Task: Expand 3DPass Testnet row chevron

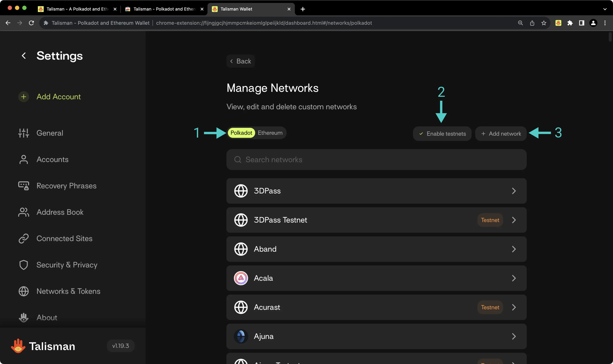Action: [x=514, y=220]
